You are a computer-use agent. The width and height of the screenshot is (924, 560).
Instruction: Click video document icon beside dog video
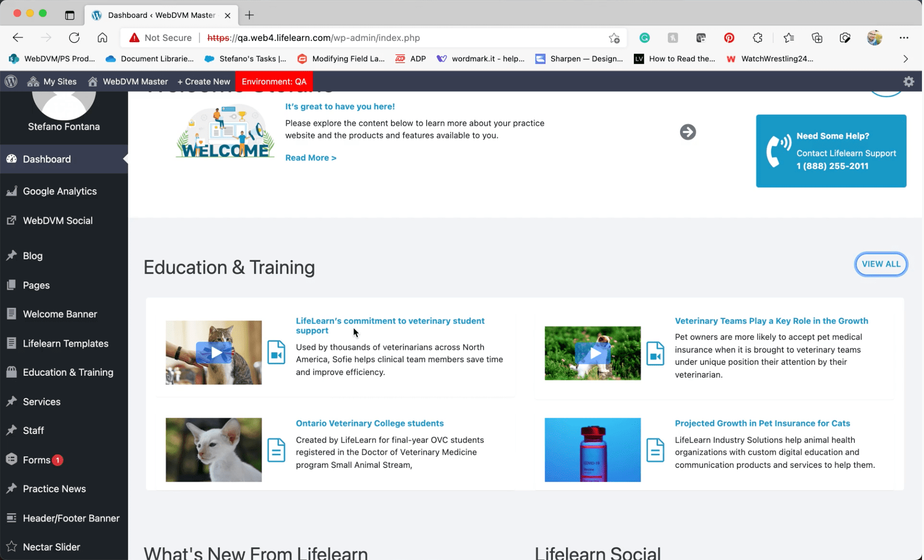tap(655, 354)
